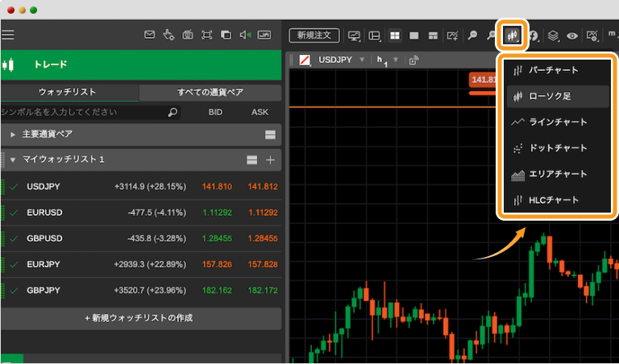Choose ドットチャート dot chart type
Screen dimensions: 619x364
tap(558, 148)
